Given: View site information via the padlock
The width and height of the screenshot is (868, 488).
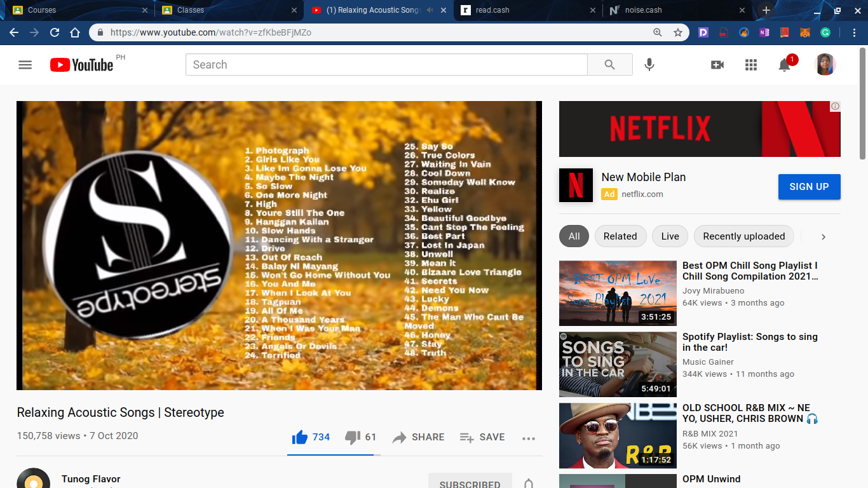Looking at the screenshot, I should [x=100, y=32].
